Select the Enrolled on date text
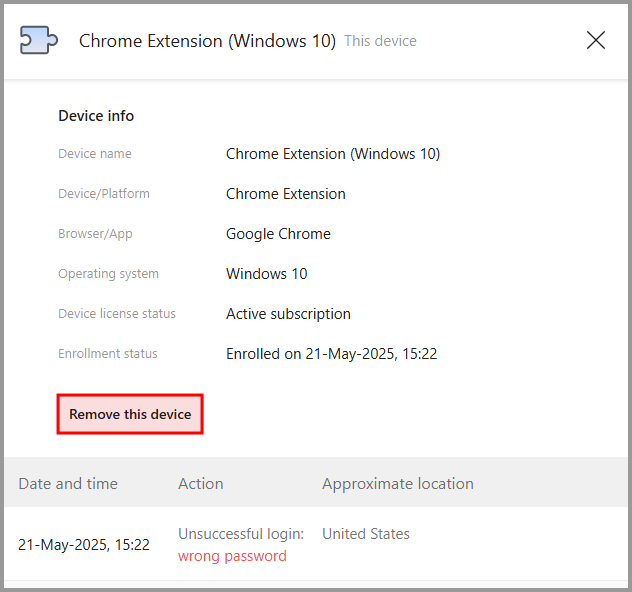Screen dimensions: 632x592 click(331, 354)
